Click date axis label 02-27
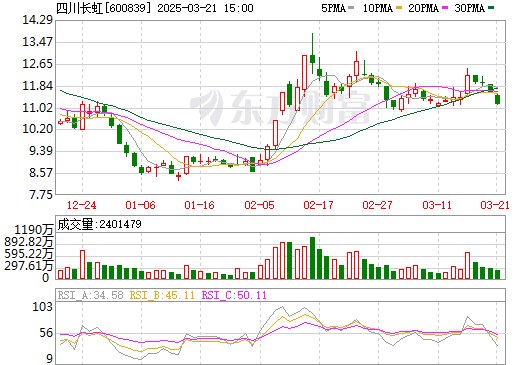The width and height of the screenshot is (520, 365). coord(377,205)
